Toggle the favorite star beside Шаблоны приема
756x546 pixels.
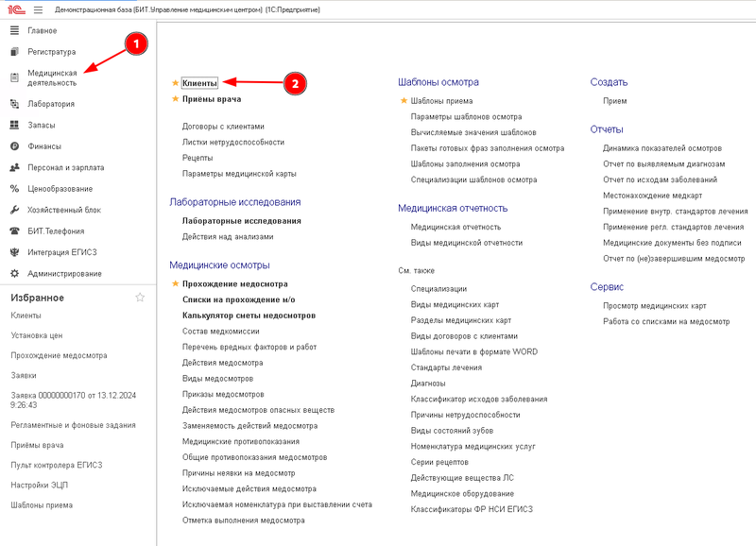404,101
